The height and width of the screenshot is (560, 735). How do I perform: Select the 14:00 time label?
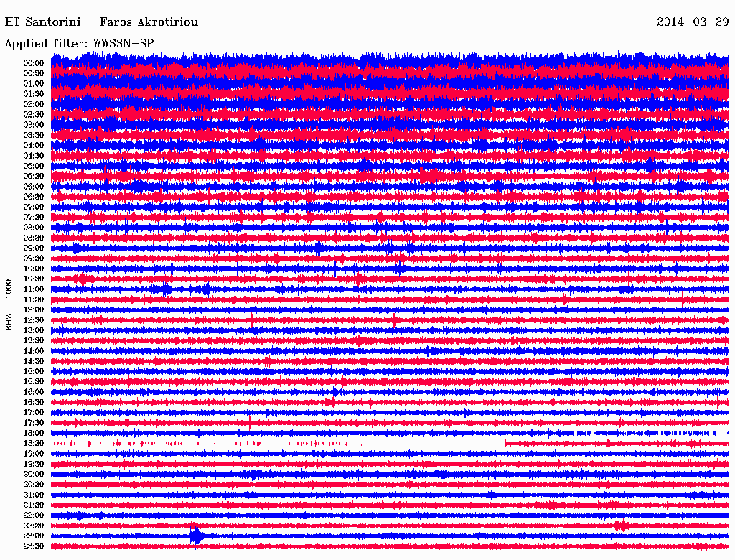33,351
